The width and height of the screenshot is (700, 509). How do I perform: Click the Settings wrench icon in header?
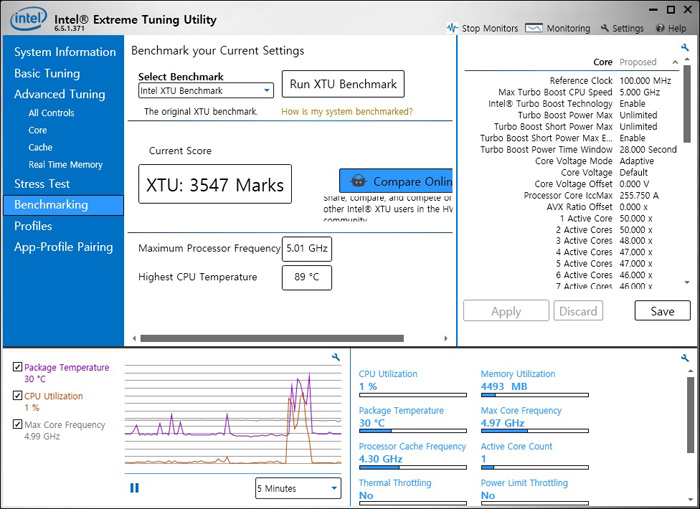(x=605, y=28)
